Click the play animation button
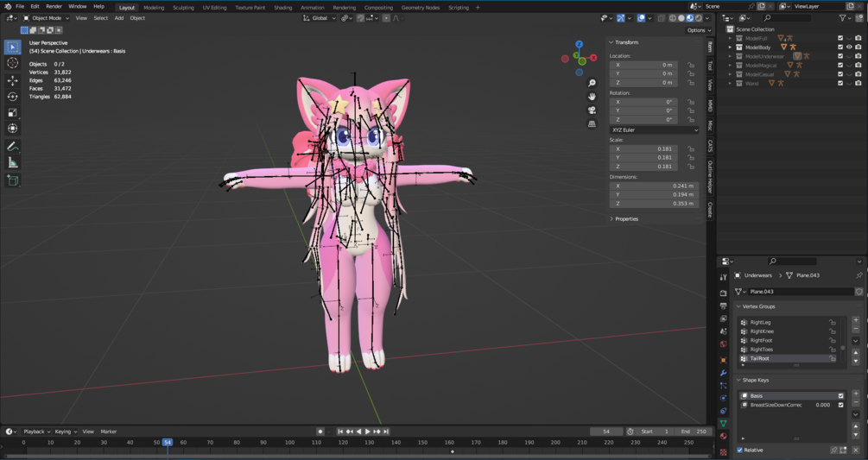 pyautogui.click(x=368, y=432)
